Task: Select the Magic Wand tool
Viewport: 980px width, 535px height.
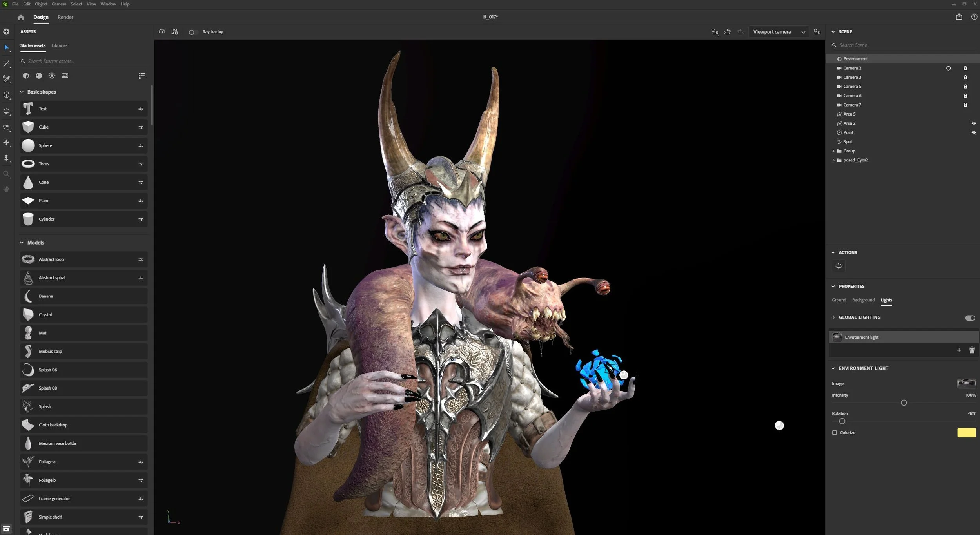Action: pyautogui.click(x=6, y=63)
